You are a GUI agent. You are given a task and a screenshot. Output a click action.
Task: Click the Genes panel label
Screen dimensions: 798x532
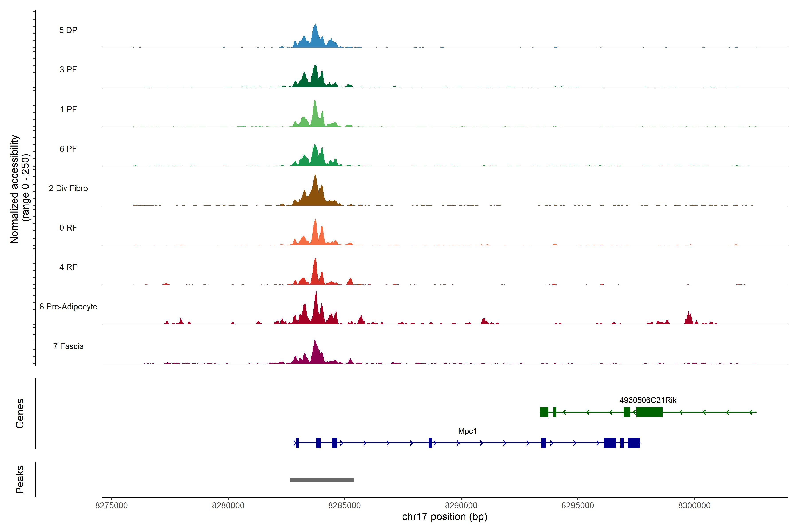pos(20,414)
